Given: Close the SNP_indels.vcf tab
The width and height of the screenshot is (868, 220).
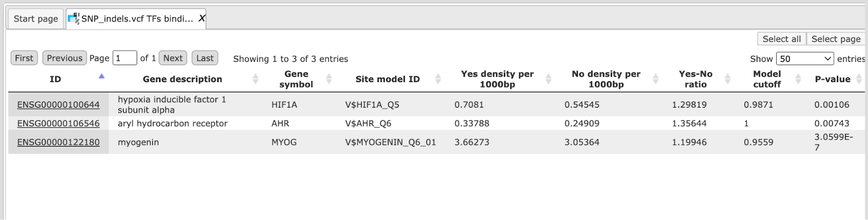Looking at the screenshot, I should click(x=201, y=18).
